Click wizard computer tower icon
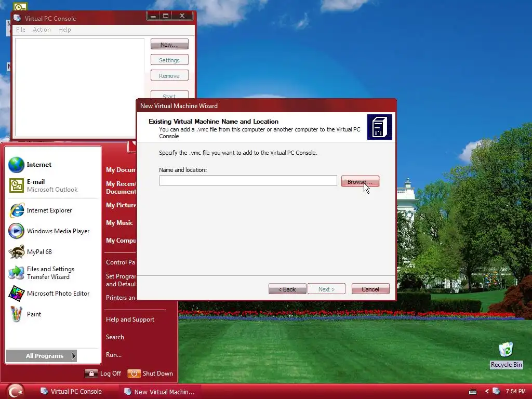 tap(380, 127)
